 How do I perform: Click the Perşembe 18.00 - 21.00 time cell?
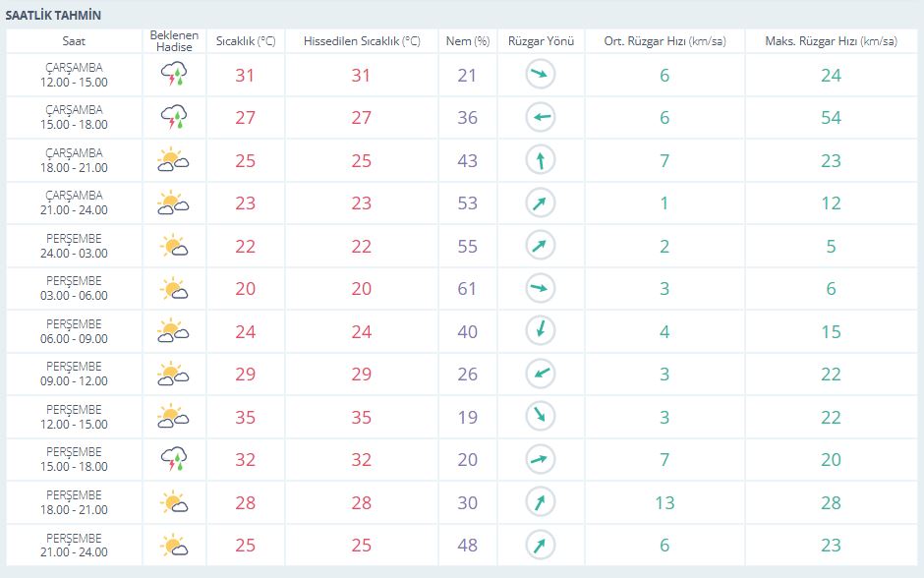point(75,502)
